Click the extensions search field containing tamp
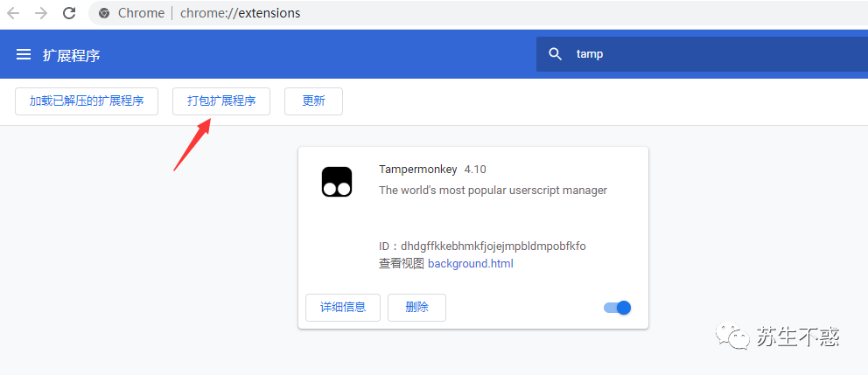 (x=702, y=53)
